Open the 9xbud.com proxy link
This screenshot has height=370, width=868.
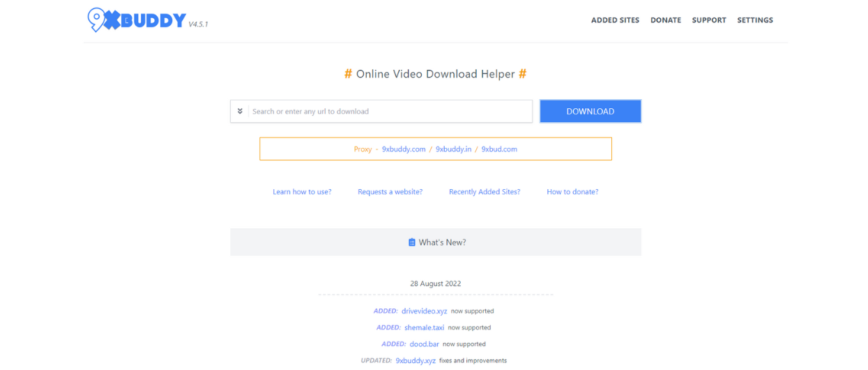pos(499,149)
